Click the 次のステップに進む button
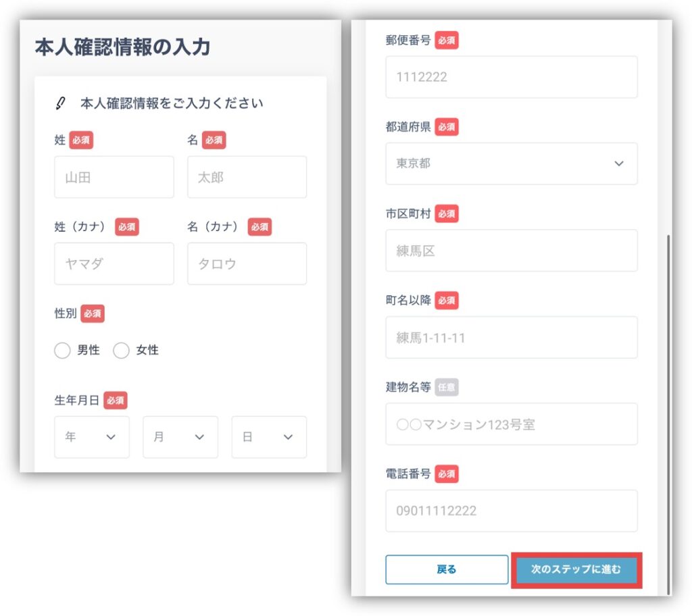This screenshot has width=692, height=616. [x=575, y=569]
